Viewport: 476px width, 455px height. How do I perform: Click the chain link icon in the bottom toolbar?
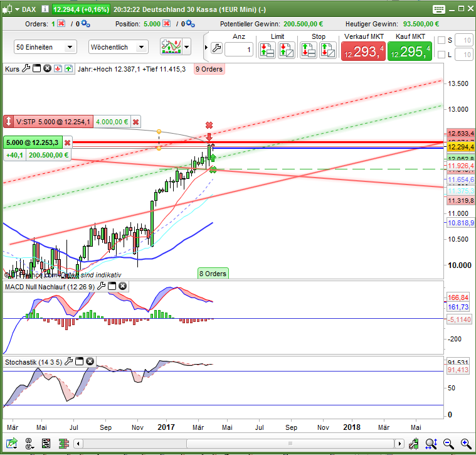pyautogui.click(x=29, y=444)
